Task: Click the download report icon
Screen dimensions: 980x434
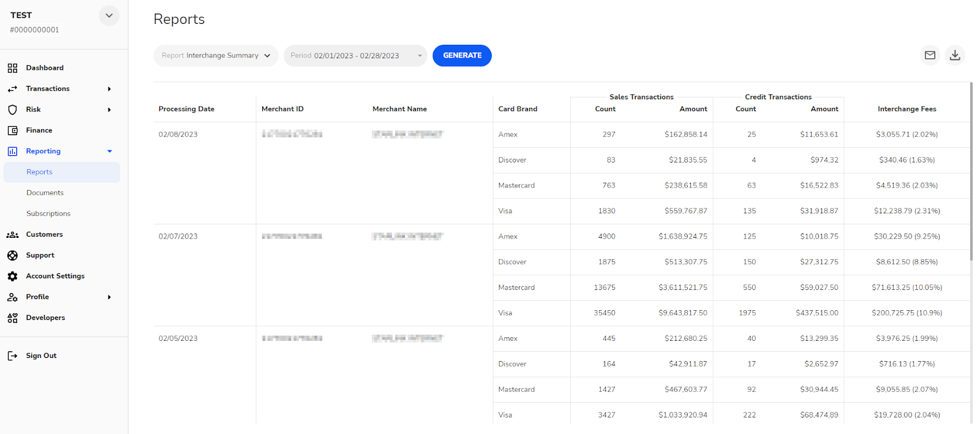Action: (x=954, y=55)
